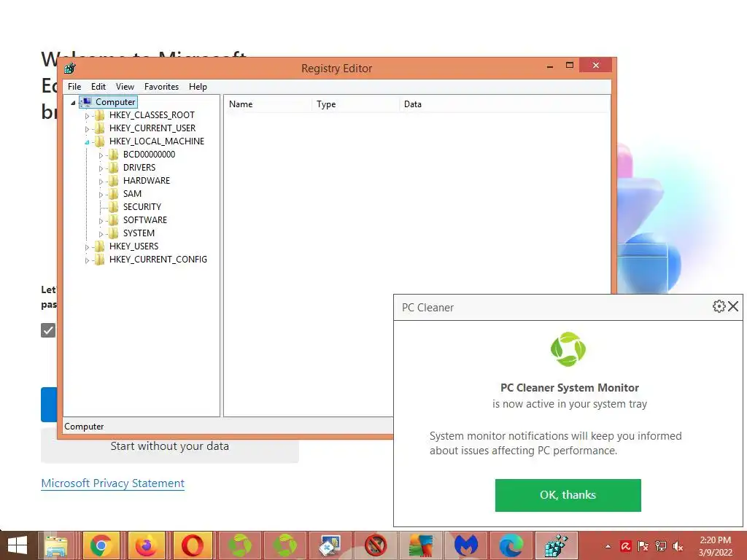Launch Google Chrome from the taskbar
Screen dimensions: 747x560
tap(101, 545)
